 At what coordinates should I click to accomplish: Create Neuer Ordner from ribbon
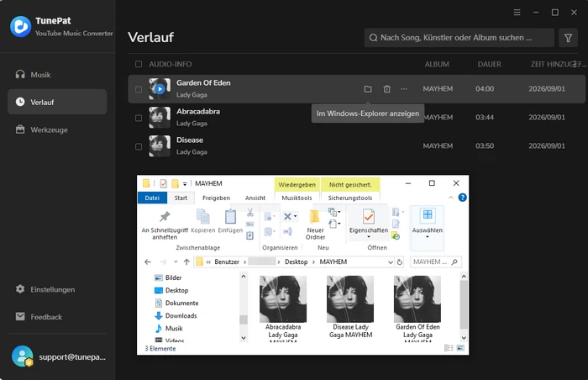tap(315, 224)
